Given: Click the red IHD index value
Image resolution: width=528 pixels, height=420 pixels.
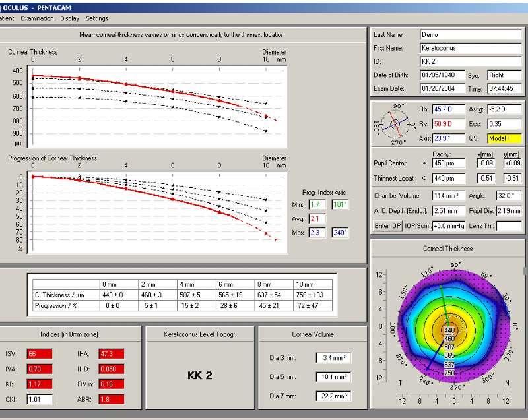Looking at the screenshot, I should click(112, 369).
